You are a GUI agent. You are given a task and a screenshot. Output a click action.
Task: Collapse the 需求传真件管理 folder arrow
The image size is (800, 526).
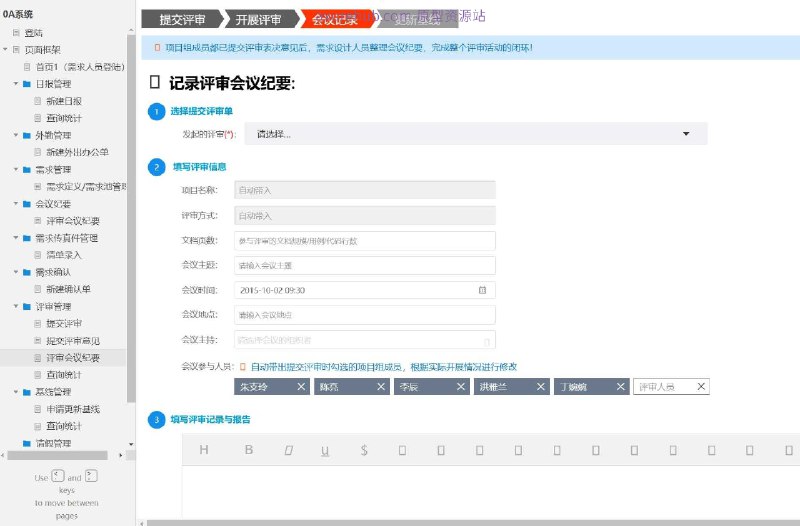[x=16, y=238]
